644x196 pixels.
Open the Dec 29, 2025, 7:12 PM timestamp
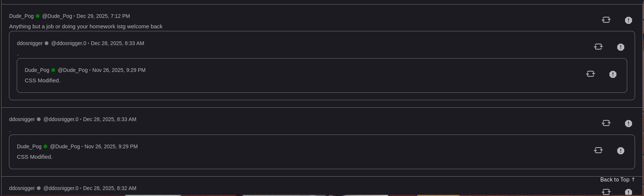(103, 16)
